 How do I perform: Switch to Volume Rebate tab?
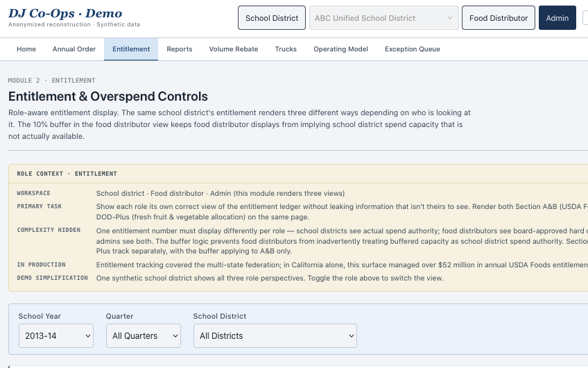[x=234, y=49]
